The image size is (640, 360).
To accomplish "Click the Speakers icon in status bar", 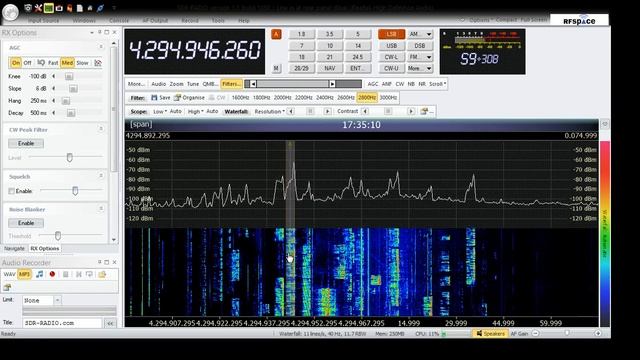I will coord(479,333).
